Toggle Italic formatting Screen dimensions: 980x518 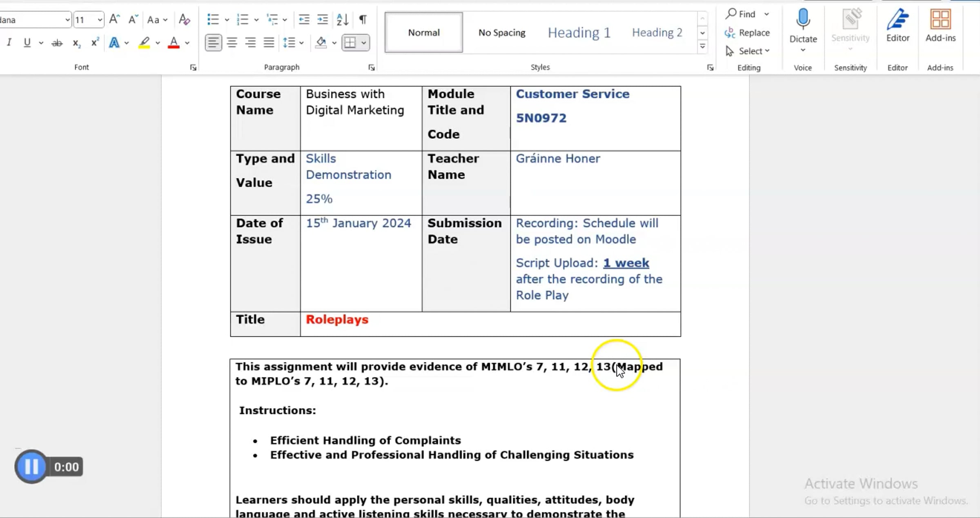[x=9, y=42]
